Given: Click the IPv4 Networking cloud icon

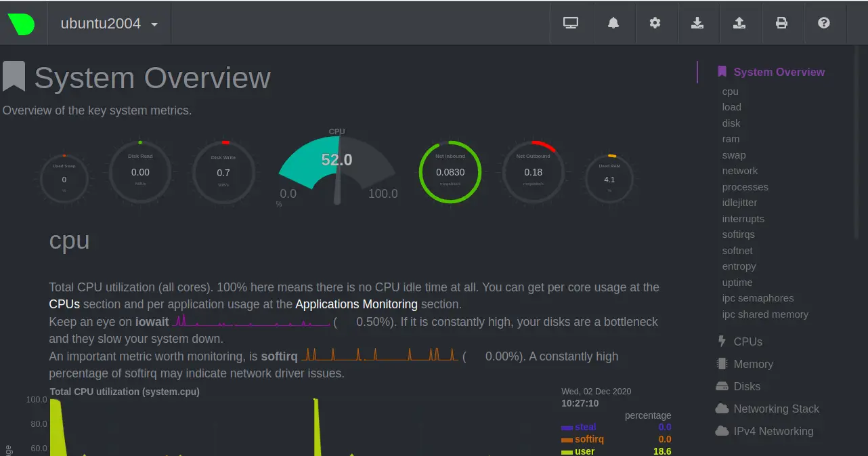Looking at the screenshot, I should (722, 431).
